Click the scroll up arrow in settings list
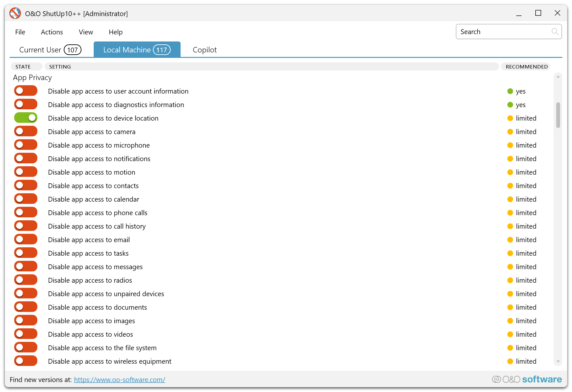The height and width of the screenshot is (392, 572). (x=558, y=77)
